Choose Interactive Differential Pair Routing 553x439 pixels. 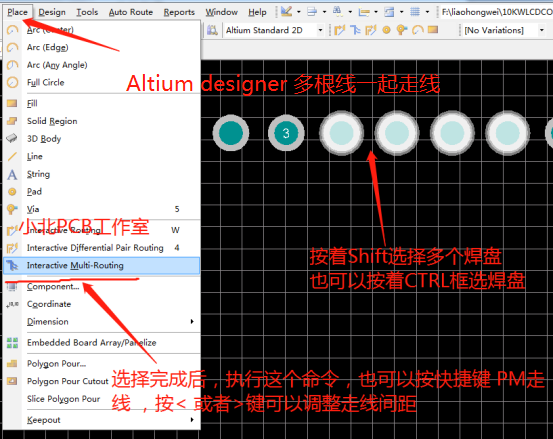coord(102,248)
